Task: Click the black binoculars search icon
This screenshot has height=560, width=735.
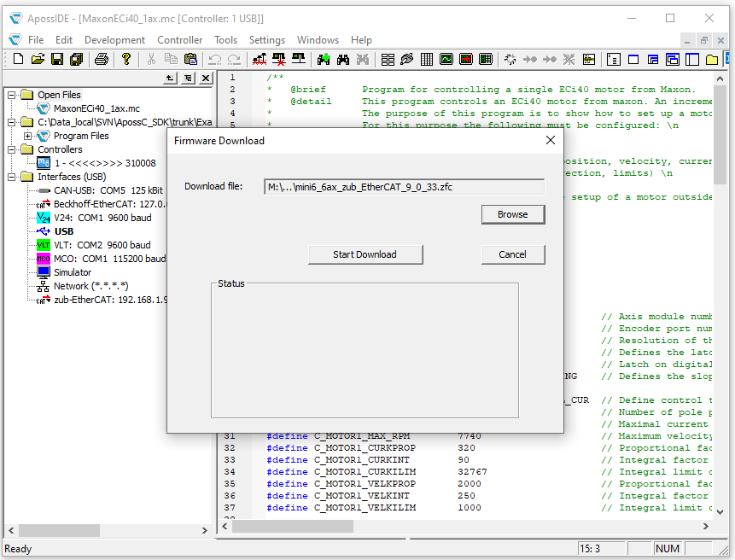Action: [x=343, y=59]
